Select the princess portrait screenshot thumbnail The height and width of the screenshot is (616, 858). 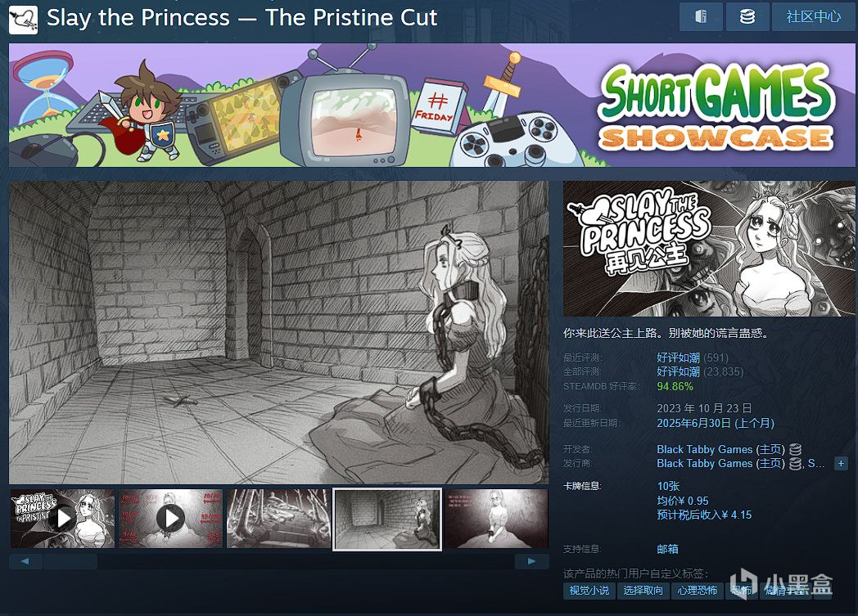496,518
